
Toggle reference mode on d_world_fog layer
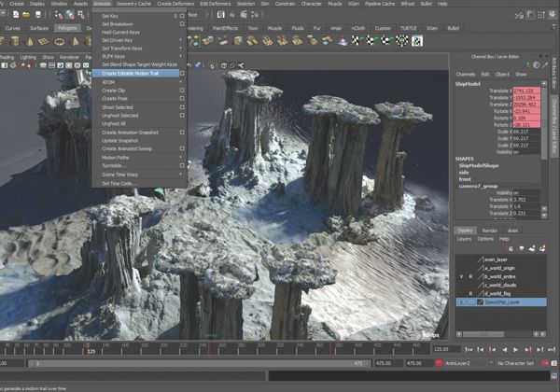pos(470,293)
